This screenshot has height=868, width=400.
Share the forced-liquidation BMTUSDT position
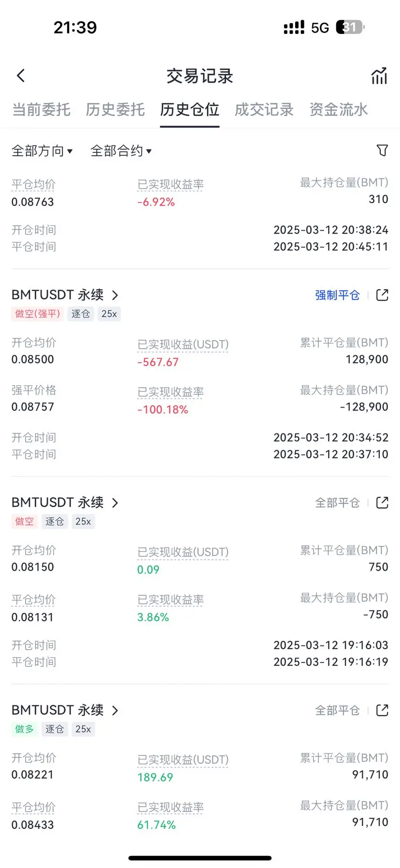point(382,295)
